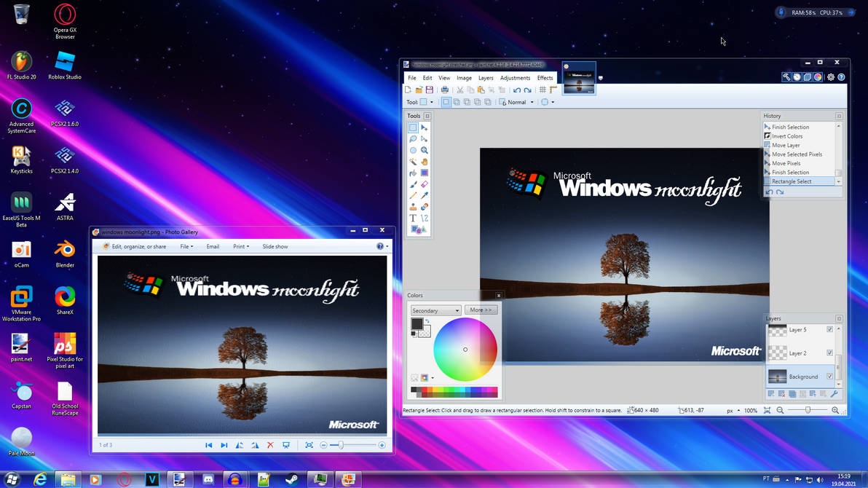This screenshot has width=868, height=488.
Task: Pick the Paint Bucket tool
Action: point(413,171)
